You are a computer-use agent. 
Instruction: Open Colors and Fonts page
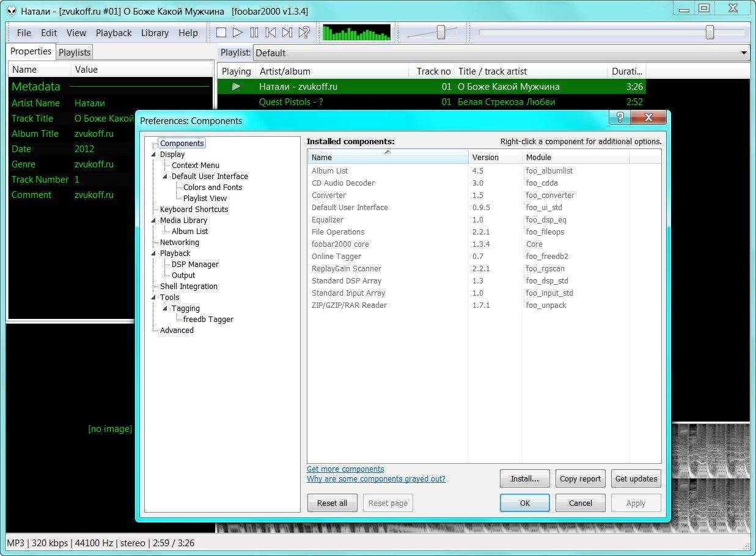click(x=213, y=188)
